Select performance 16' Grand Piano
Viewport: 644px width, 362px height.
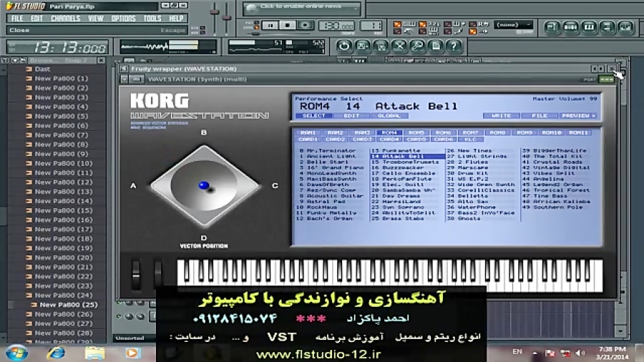(x=331, y=167)
